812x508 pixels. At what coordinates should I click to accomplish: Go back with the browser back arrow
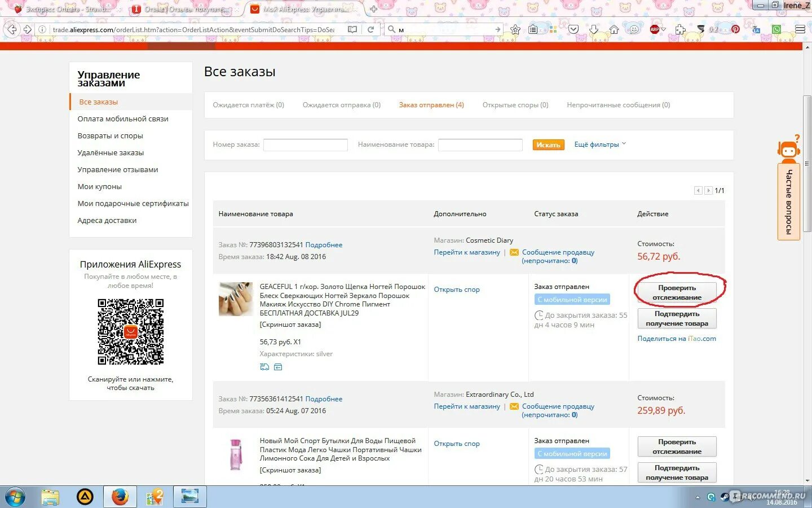pyautogui.click(x=12, y=29)
